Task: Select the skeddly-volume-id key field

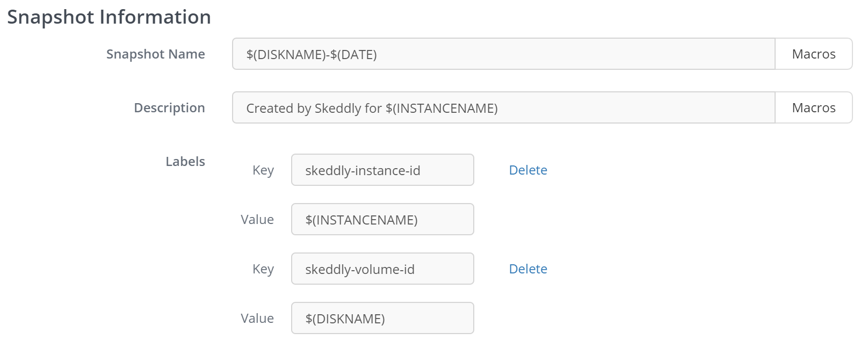Action: click(x=382, y=269)
